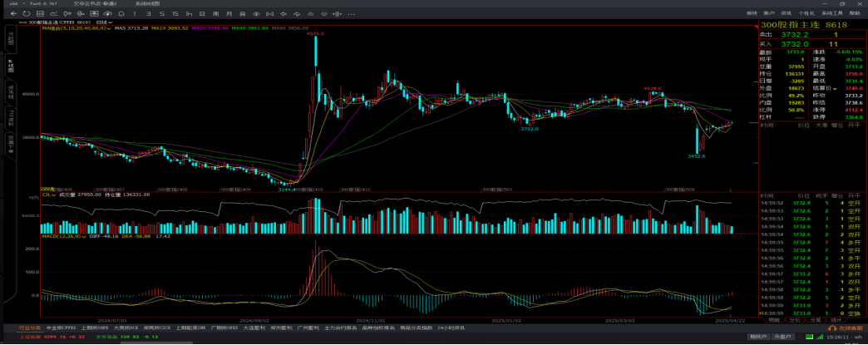Viewport: 868px width, 345px height.
Task: Open the 个性化 menu
Action: pos(806,14)
